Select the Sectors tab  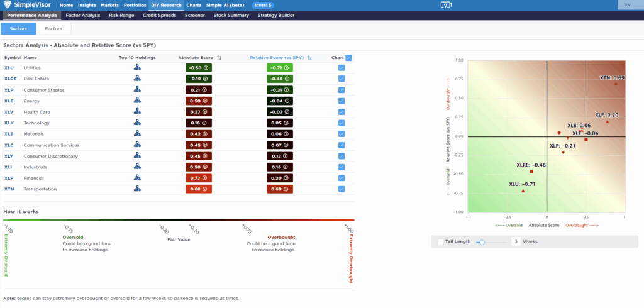(18, 29)
